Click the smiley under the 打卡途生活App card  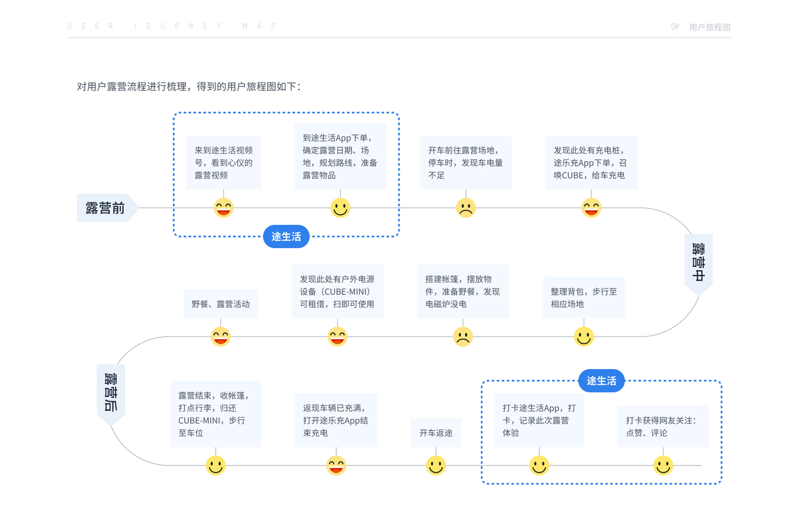pos(539,466)
